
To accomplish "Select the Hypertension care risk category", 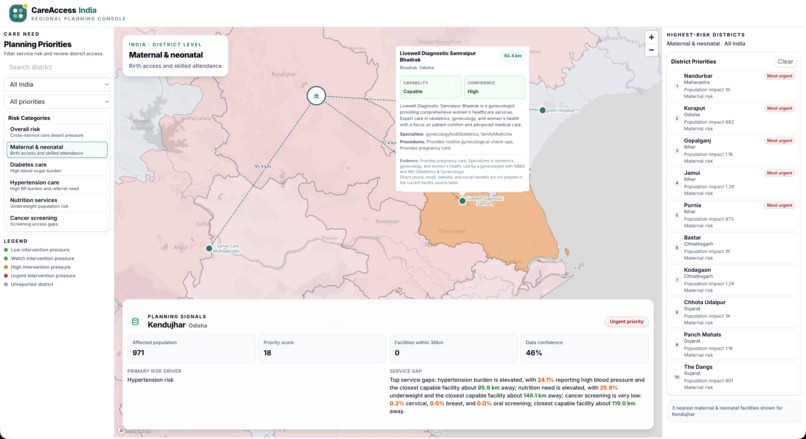I will (57, 185).
